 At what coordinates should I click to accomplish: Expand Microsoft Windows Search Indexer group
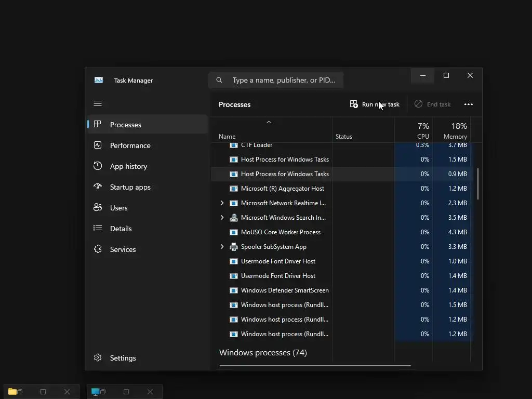(222, 218)
